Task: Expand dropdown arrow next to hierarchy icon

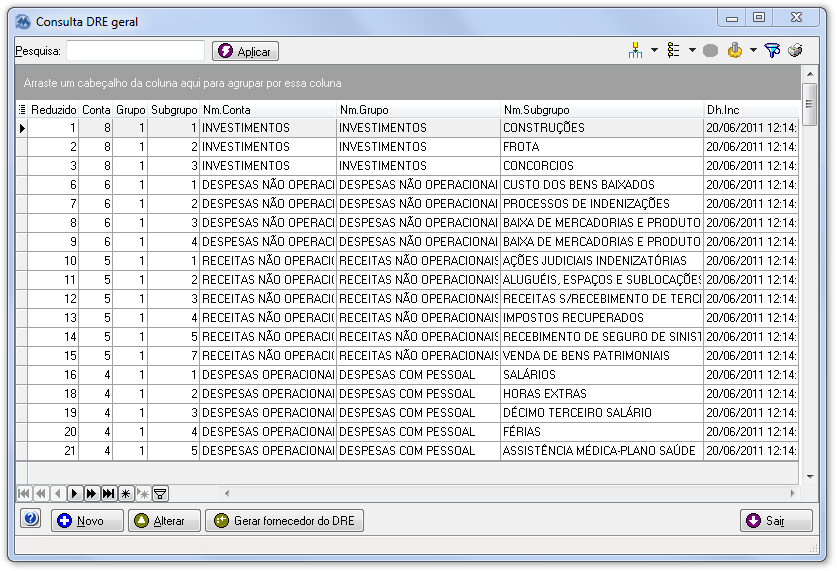Action: [x=654, y=50]
